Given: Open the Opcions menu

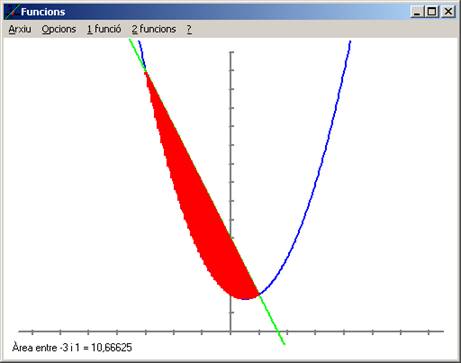Looking at the screenshot, I should 59,29.
